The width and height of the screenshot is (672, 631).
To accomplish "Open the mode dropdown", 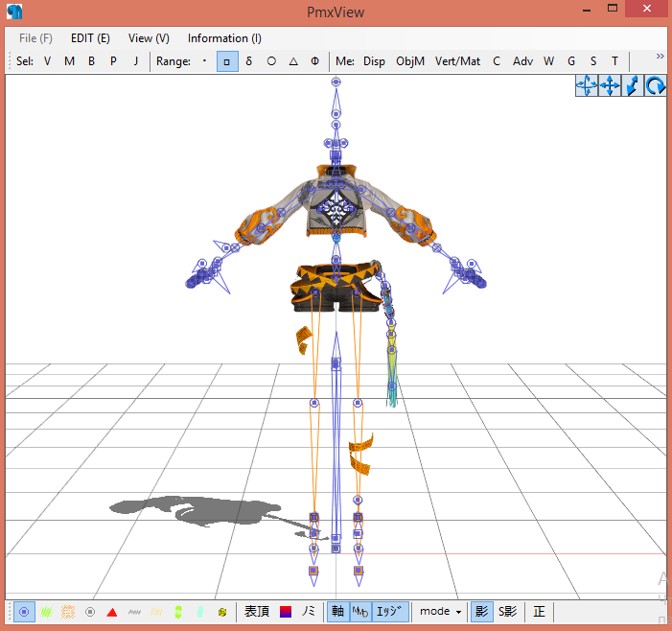I will pyautogui.click(x=441, y=612).
